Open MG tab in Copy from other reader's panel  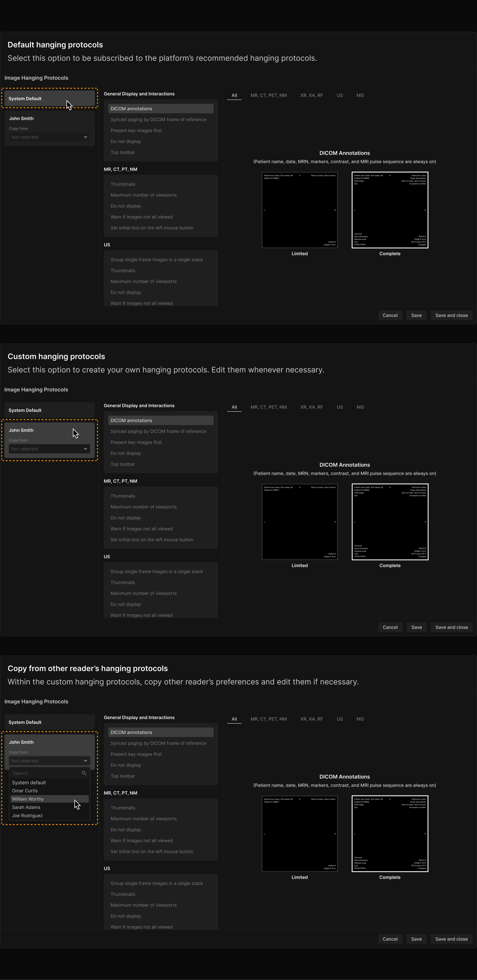coord(360,719)
